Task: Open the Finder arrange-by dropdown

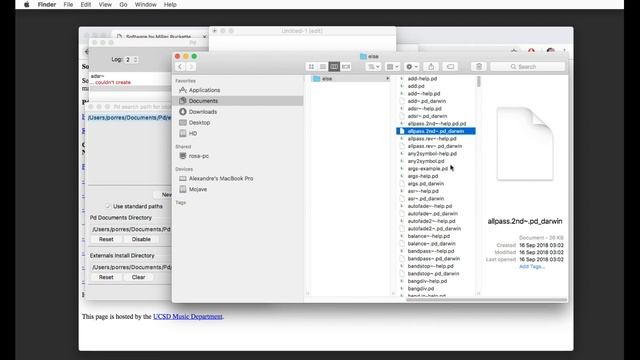Action: (x=373, y=67)
